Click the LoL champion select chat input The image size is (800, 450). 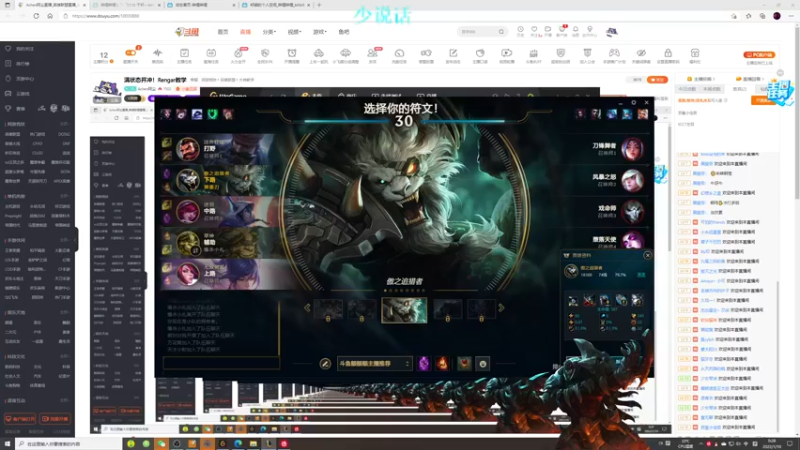(221, 363)
